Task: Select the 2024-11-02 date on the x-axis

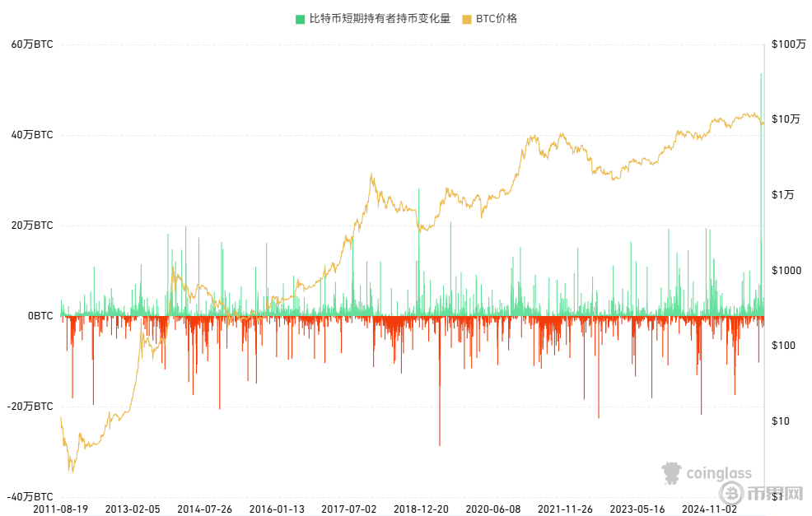Action: [709, 509]
